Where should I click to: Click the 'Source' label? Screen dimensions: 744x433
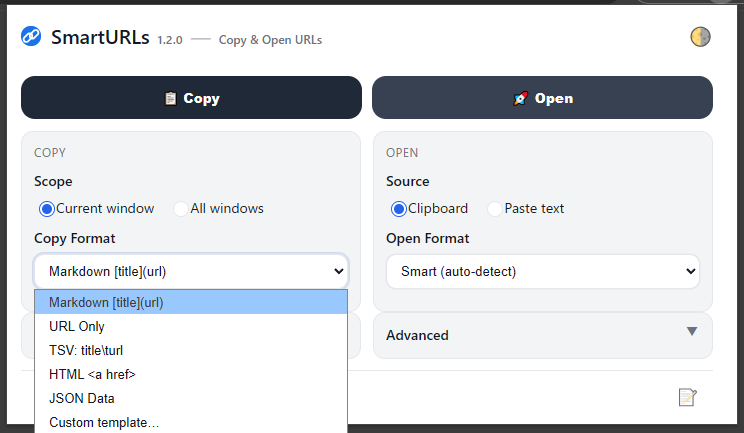point(408,181)
